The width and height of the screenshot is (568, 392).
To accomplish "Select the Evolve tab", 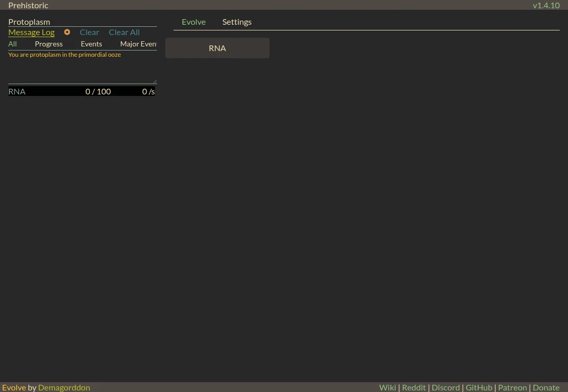I will tap(194, 22).
